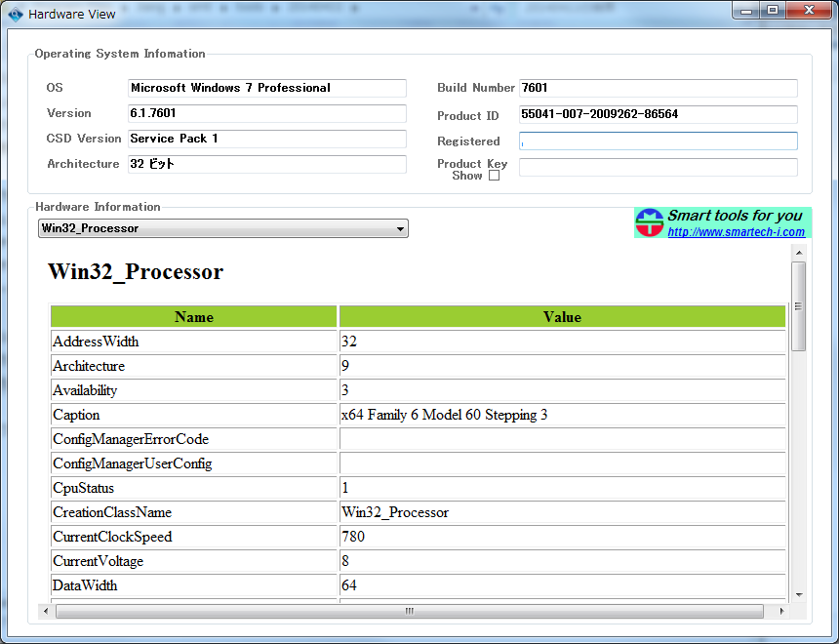Click the horizontal scrollbar thumb
Image resolution: width=839 pixels, height=644 pixels.
(409, 612)
